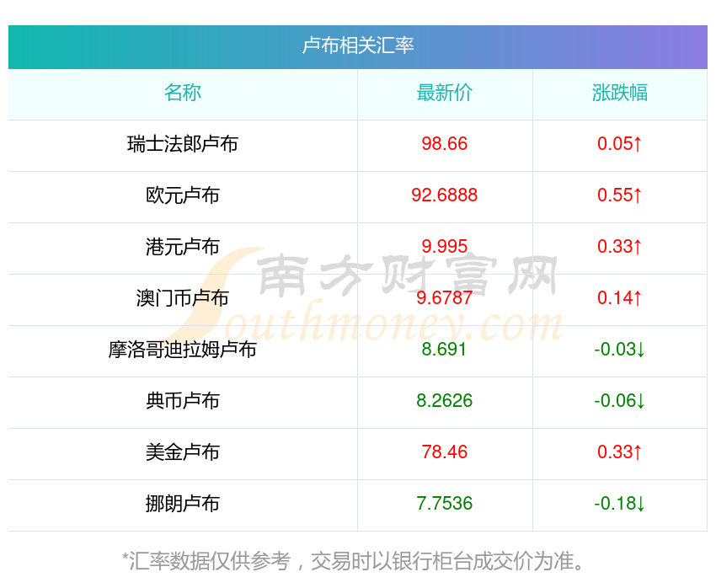The width and height of the screenshot is (716, 588).
Task: Click 美金卢布 row change 0.33↑
Action: [620, 452]
